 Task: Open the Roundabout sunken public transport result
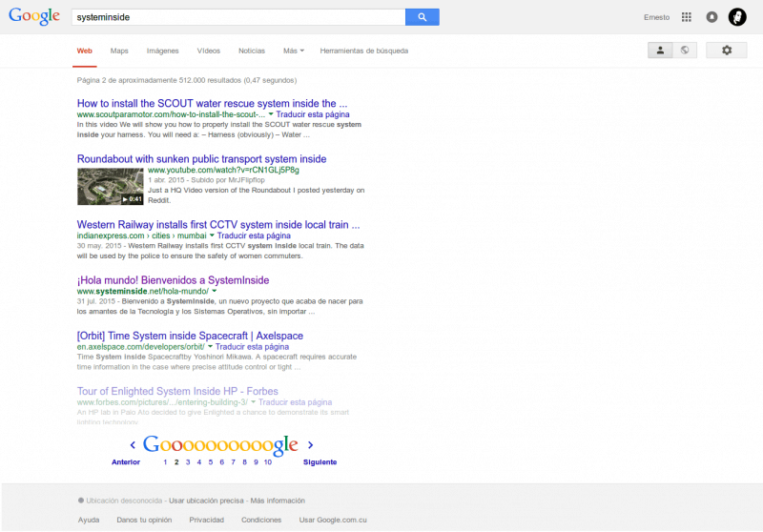click(201, 159)
